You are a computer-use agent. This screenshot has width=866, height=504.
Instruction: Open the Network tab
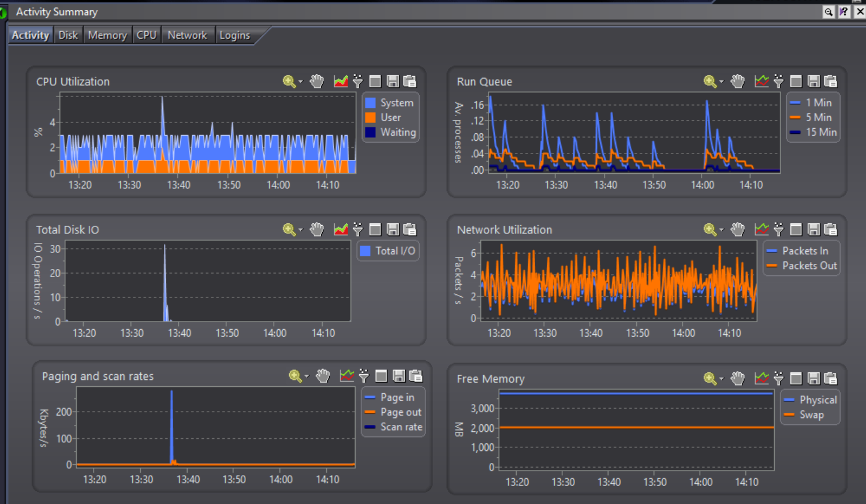pos(187,35)
